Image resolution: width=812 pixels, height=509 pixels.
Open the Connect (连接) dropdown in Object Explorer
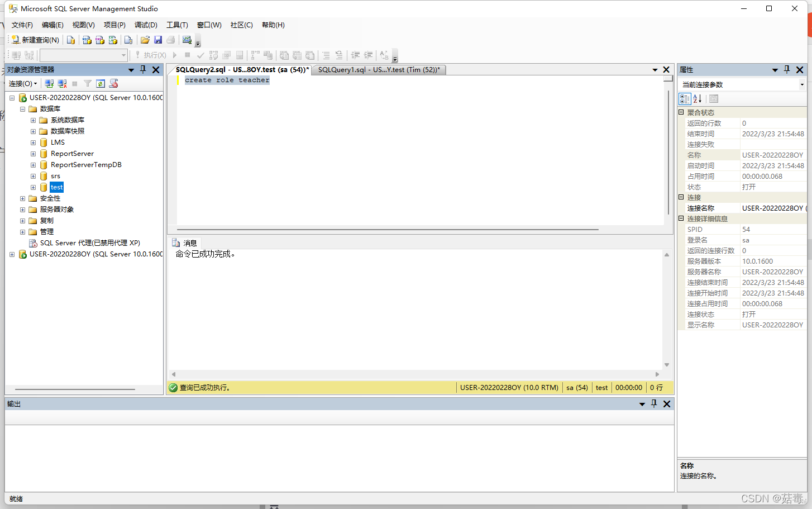23,84
